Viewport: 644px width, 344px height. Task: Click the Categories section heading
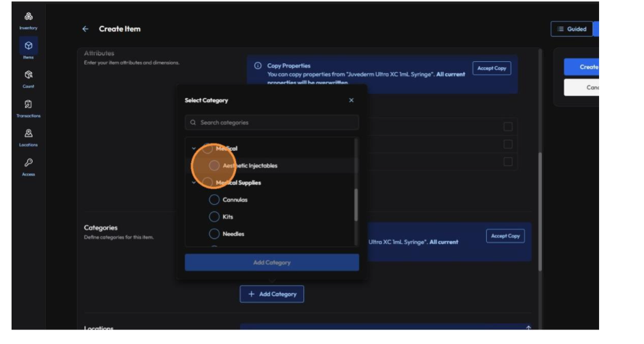(x=101, y=228)
